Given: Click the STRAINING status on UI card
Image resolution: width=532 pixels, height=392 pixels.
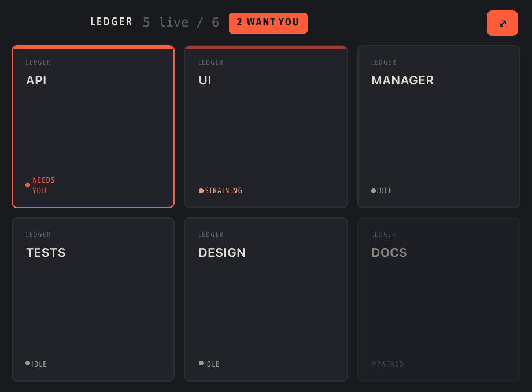Looking at the screenshot, I should click(x=224, y=191).
